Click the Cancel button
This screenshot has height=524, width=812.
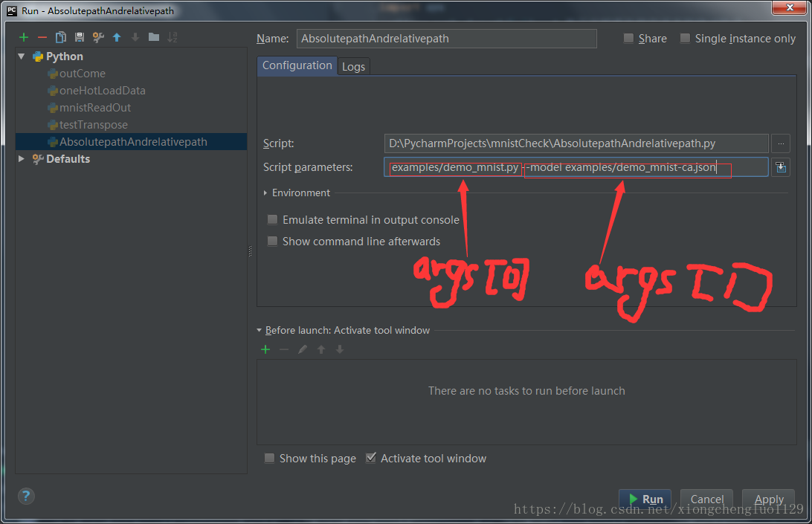pyautogui.click(x=706, y=499)
